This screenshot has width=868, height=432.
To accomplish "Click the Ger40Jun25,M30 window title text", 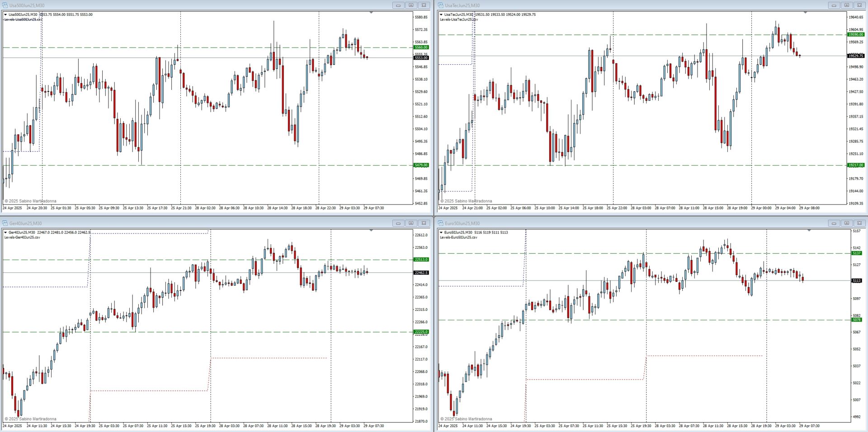I will pyautogui.click(x=25, y=223).
